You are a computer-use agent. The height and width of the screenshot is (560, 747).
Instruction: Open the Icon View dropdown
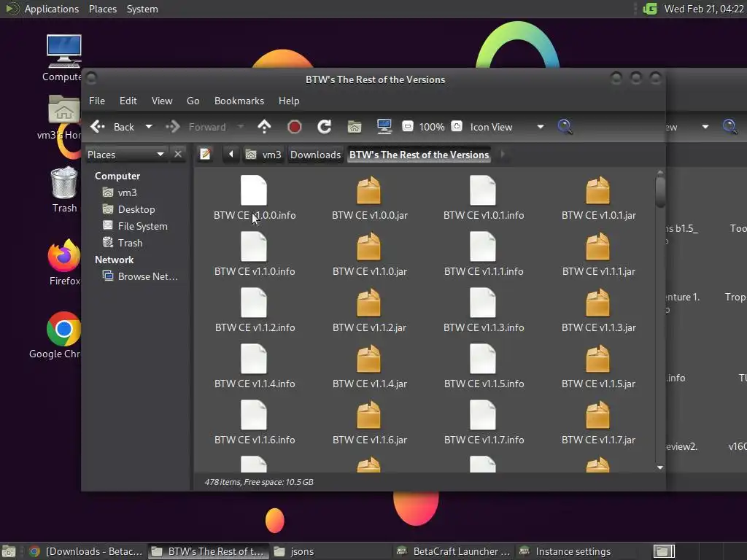pos(507,127)
